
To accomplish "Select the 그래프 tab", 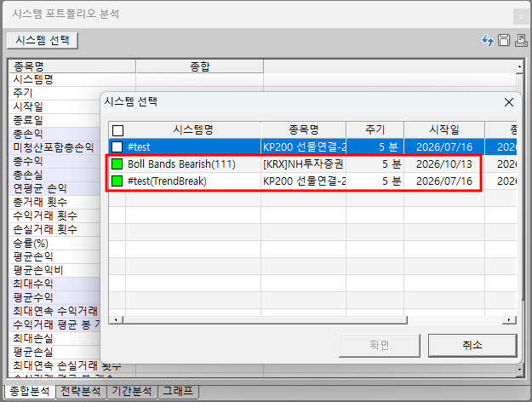I will 178,391.
